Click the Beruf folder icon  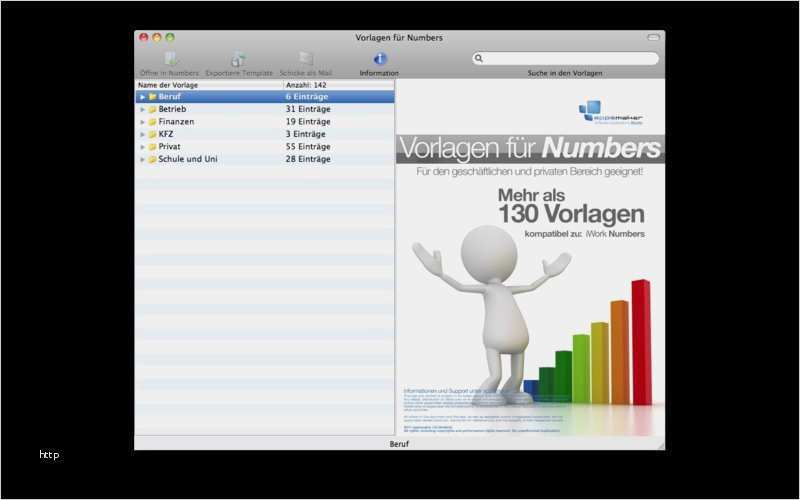pos(152,97)
